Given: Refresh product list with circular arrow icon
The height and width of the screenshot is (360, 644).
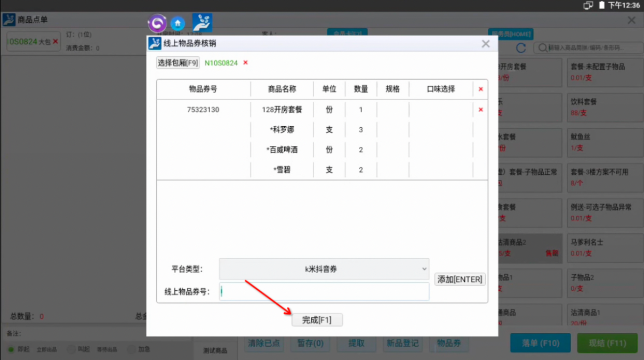Looking at the screenshot, I should pos(521,47).
